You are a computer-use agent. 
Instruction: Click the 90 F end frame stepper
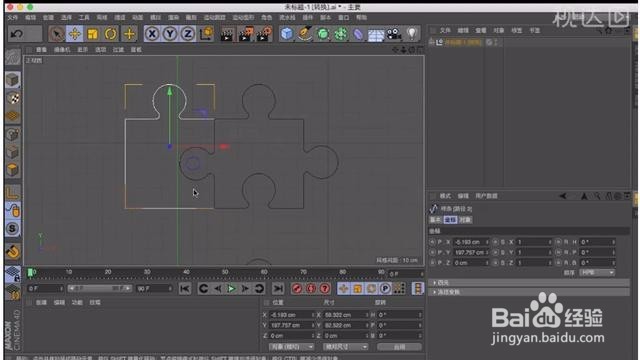(x=170, y=289)
